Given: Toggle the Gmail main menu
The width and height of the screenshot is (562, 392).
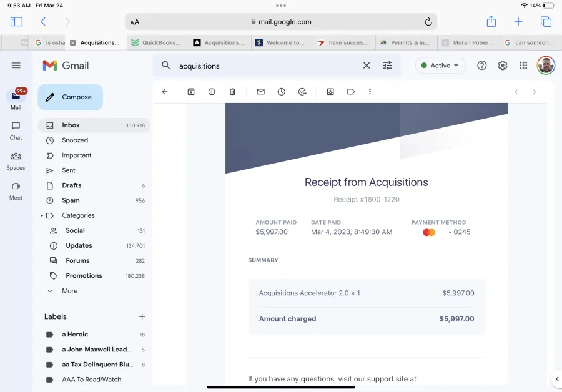Looking at the screenshot, I should (x=16, y=65).
